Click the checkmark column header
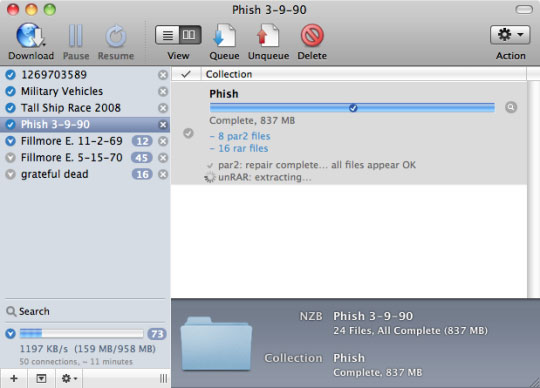 (x=186, y=74)
